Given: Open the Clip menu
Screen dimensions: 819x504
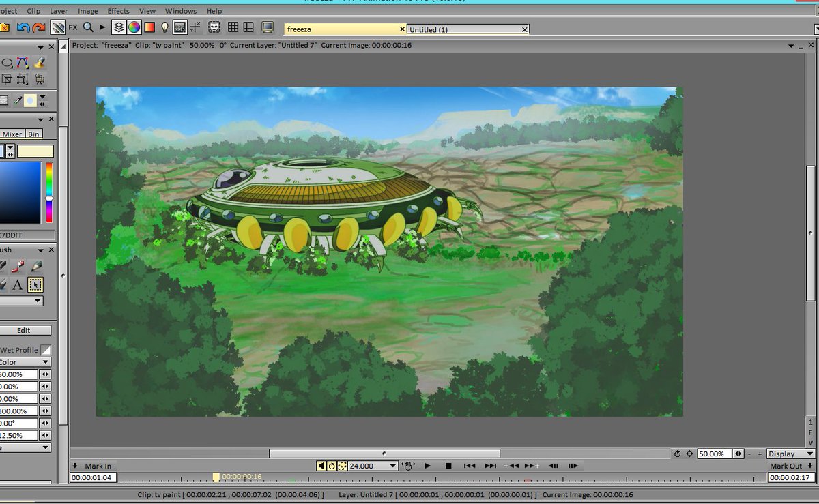Looking at the screenshot, I should click(x=33, y=11).
